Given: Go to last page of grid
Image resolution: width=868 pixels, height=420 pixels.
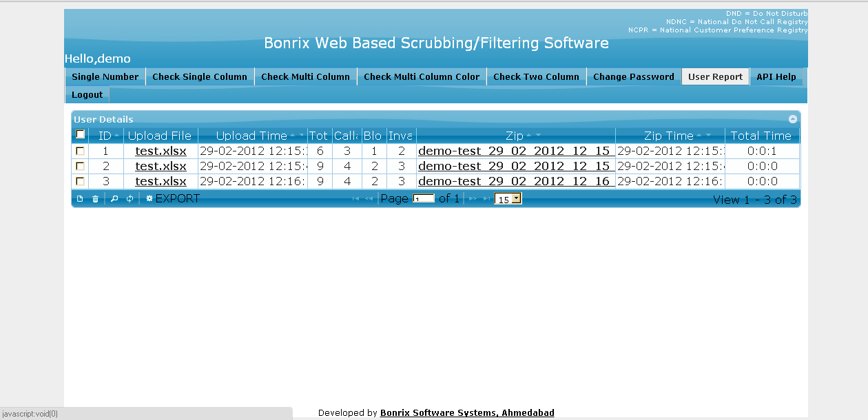Looking at the screenshot, I should pos(486,199).
